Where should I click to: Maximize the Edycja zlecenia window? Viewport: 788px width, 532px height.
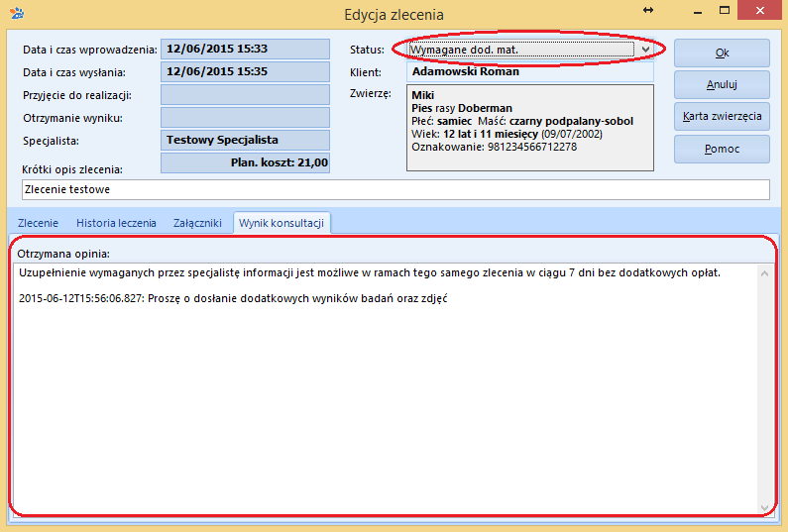pos(725,11)
